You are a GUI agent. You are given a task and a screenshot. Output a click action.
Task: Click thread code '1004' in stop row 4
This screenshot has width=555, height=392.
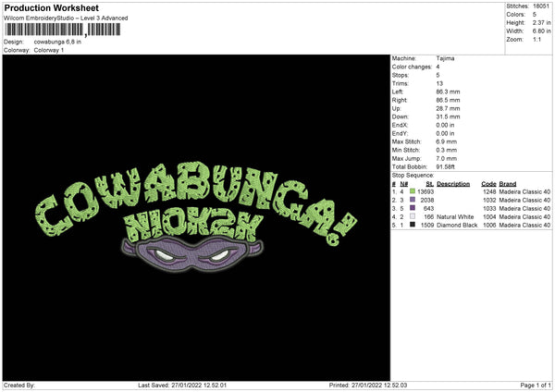[x=489, y=216]
